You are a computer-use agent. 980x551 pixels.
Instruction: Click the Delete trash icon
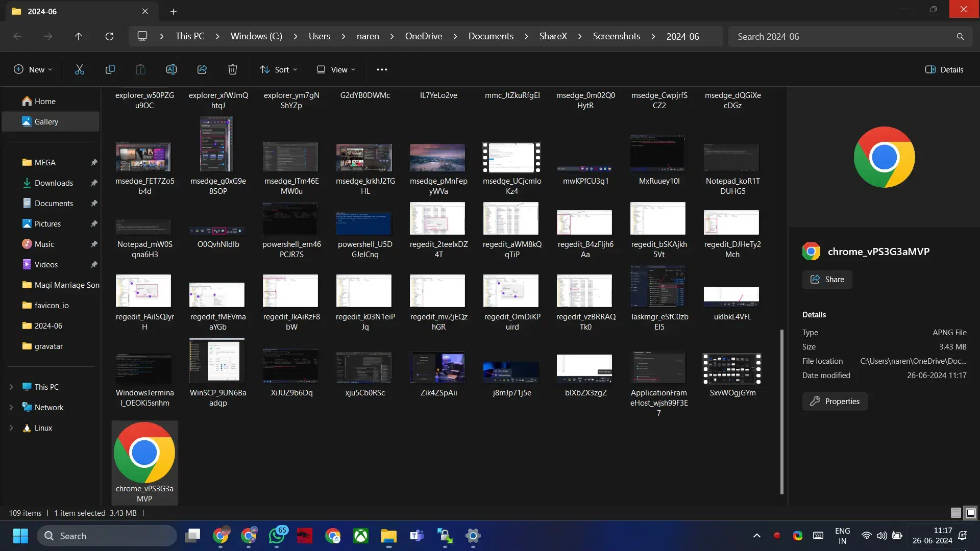233,69
